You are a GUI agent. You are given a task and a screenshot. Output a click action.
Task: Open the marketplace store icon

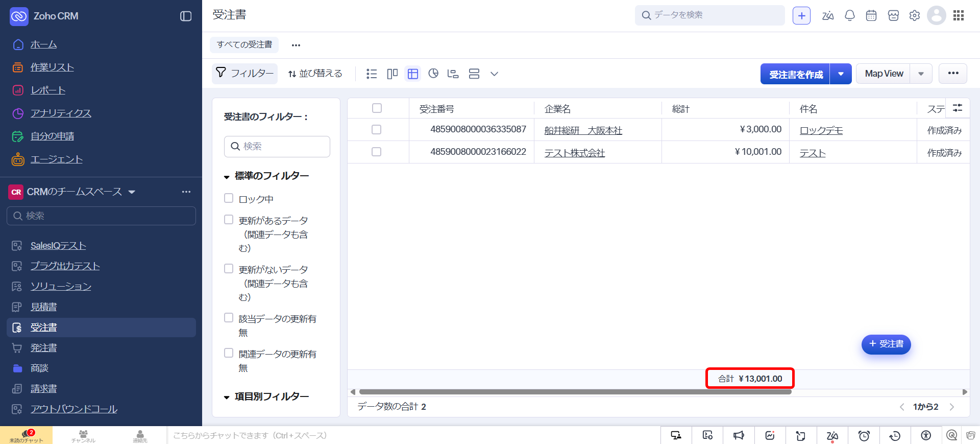[893, 16]
